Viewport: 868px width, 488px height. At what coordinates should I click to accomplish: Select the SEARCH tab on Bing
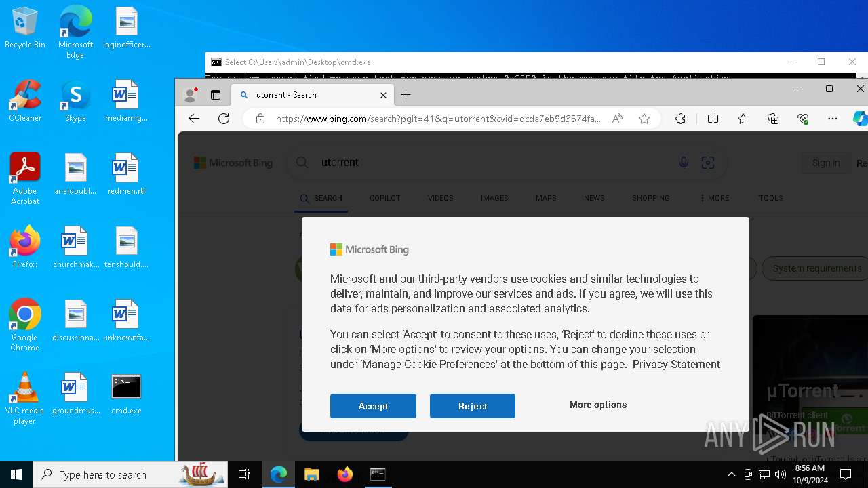[x=321, y=198]
